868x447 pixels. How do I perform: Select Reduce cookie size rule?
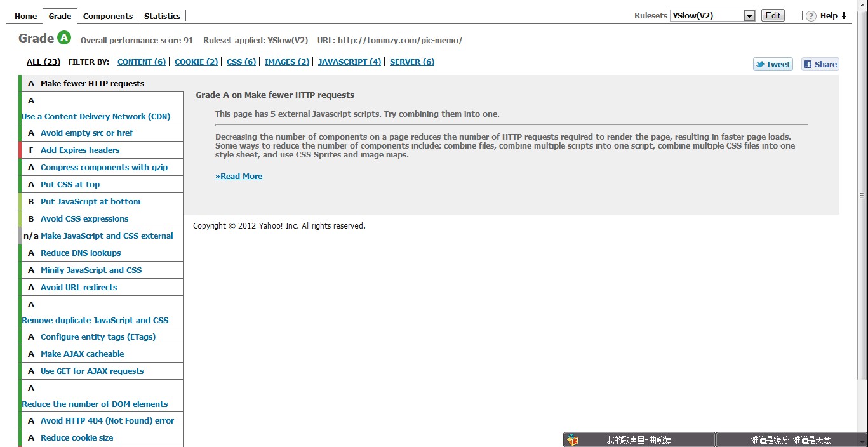pos(102,437)
